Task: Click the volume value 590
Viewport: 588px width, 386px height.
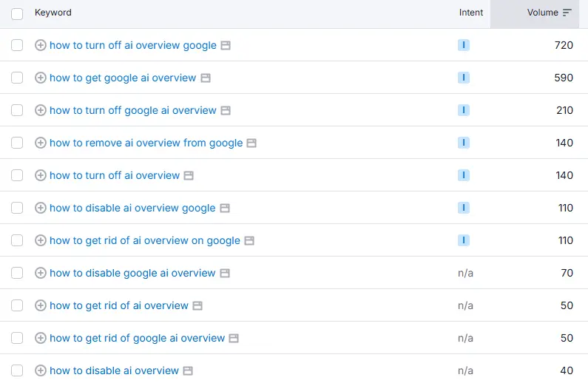Action: click(564, 78)
